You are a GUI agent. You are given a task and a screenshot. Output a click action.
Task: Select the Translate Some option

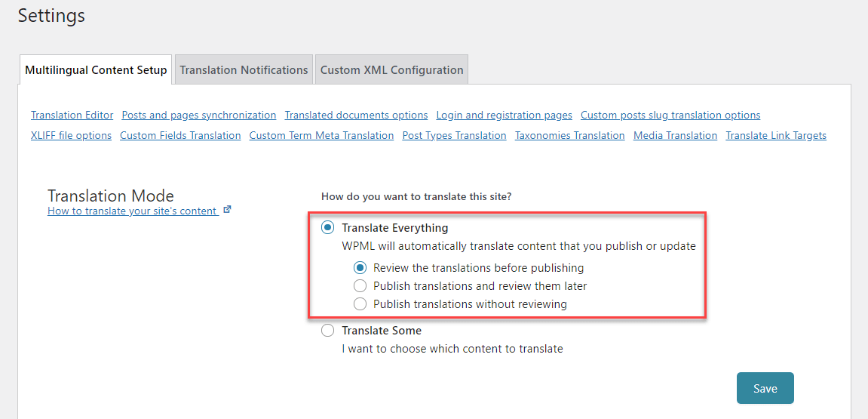pos(328,331)
